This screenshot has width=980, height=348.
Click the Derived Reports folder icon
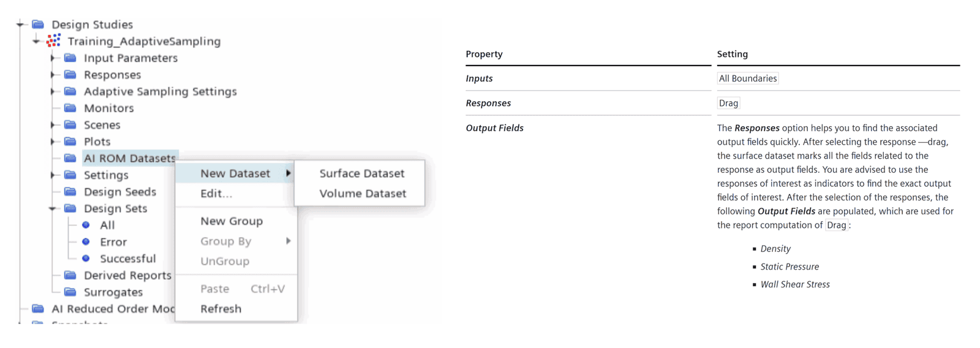click(70, 275)
